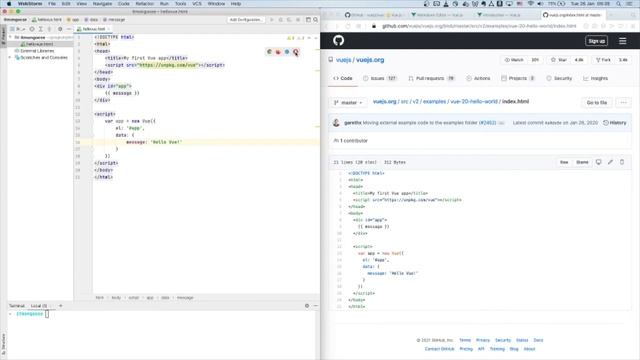Select External Libraries in Project tree
640x360 pixels.
click(37, 51)
